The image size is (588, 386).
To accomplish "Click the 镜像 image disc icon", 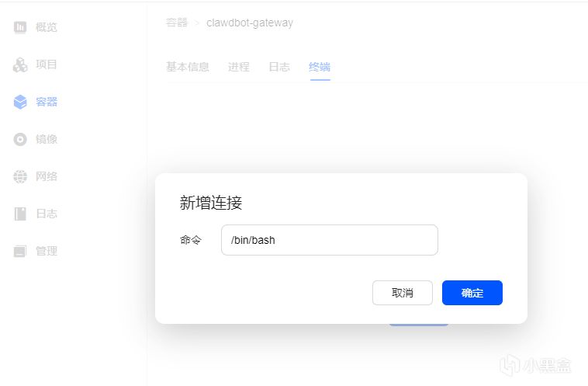I will pos(20,139).
